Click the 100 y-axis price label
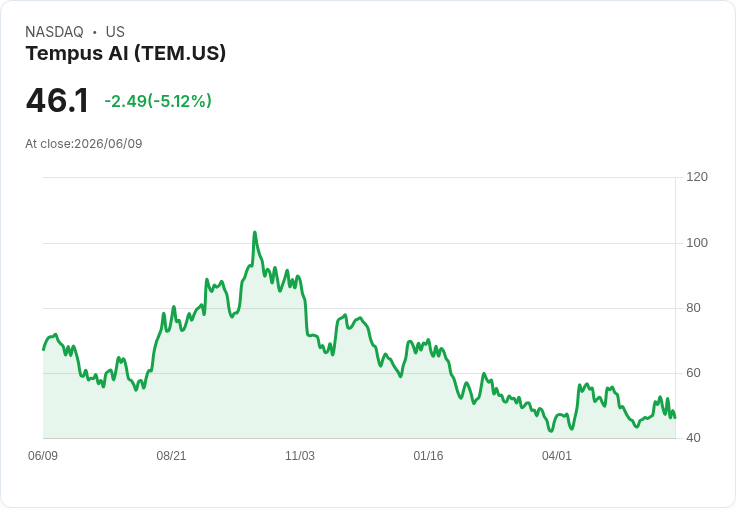The height and width of the screenshot is (508, 736). (697, 243)
